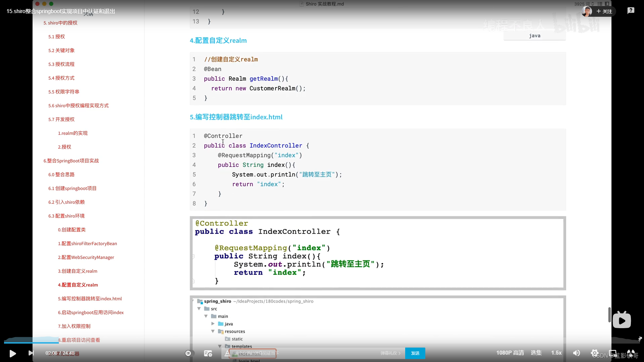Go to outline item 5.3 授权流程
The width and height of the screenshot is (644, 362).
[61, 64]
